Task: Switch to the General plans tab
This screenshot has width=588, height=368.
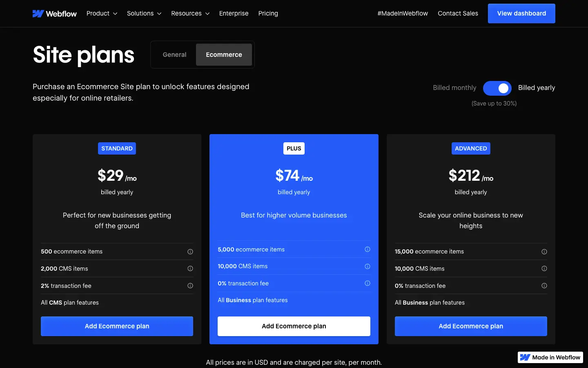Action: point(174,55)
